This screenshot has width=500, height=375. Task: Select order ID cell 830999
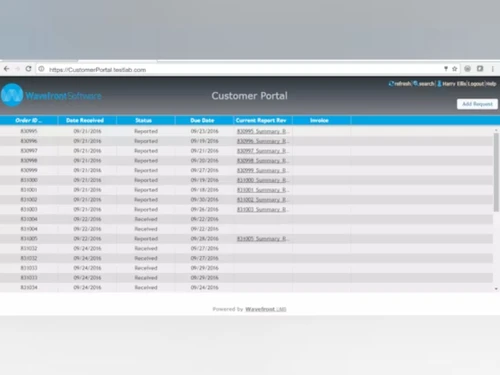pyautogui.click(x=29, y=170)
